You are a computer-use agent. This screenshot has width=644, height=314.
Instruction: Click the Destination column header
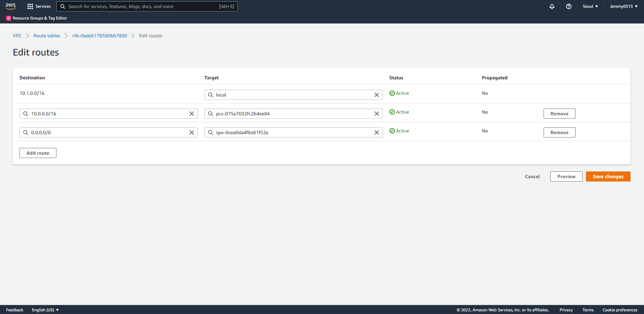point(32,78)
